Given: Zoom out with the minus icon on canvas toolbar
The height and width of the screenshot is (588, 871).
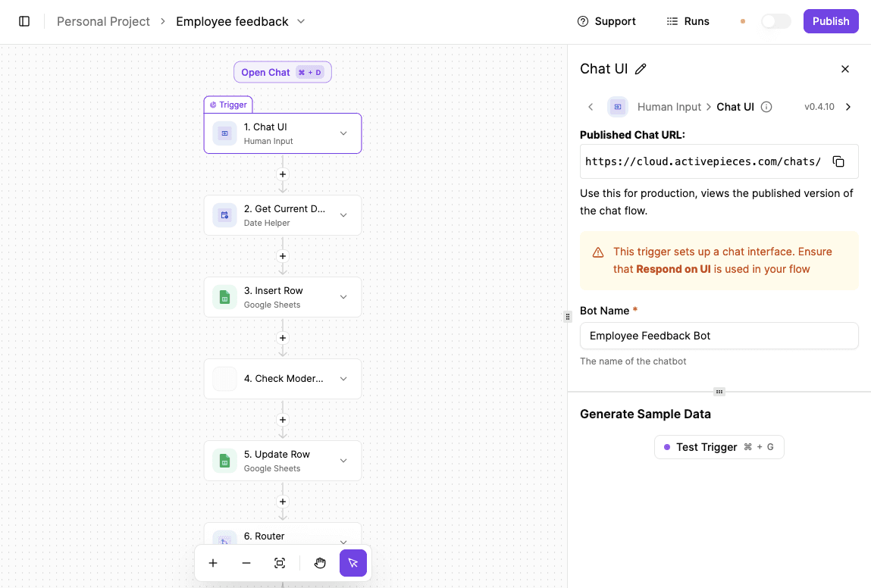Looking at the screenshot, I should (x=246, y=563).
